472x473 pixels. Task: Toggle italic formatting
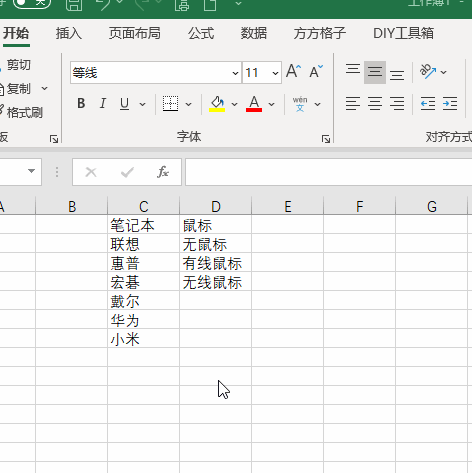(x=103, y=104)
